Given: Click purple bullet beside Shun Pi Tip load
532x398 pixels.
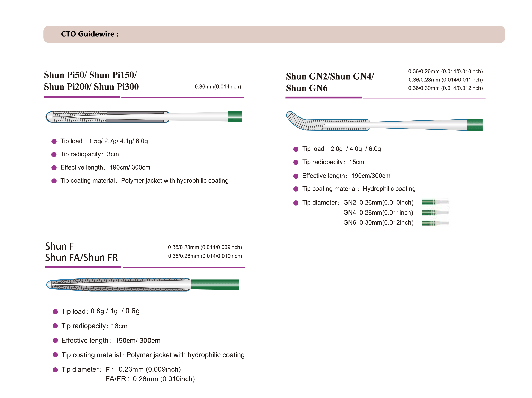Looking at the screenshot, I should tap(54, 141).
